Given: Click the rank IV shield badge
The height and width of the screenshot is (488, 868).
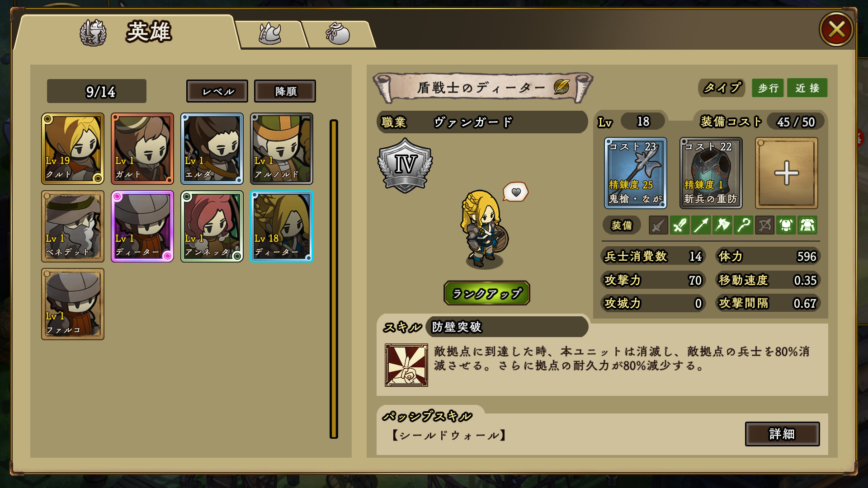Looking at the screenshot, I should coord(405,166).
